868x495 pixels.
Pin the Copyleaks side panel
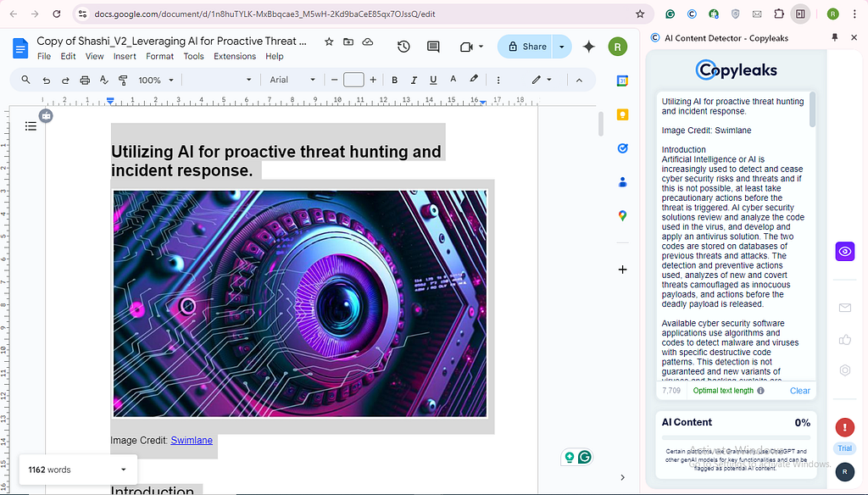click(x=835, y=37)
